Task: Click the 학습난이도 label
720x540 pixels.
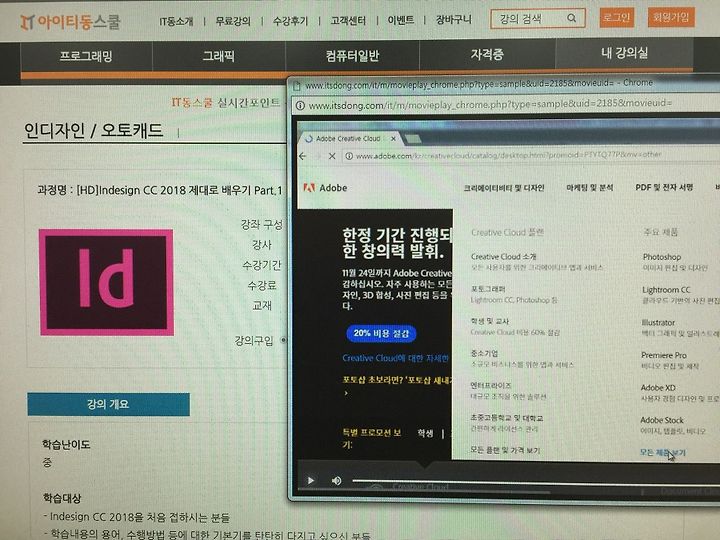Action: 66,444
